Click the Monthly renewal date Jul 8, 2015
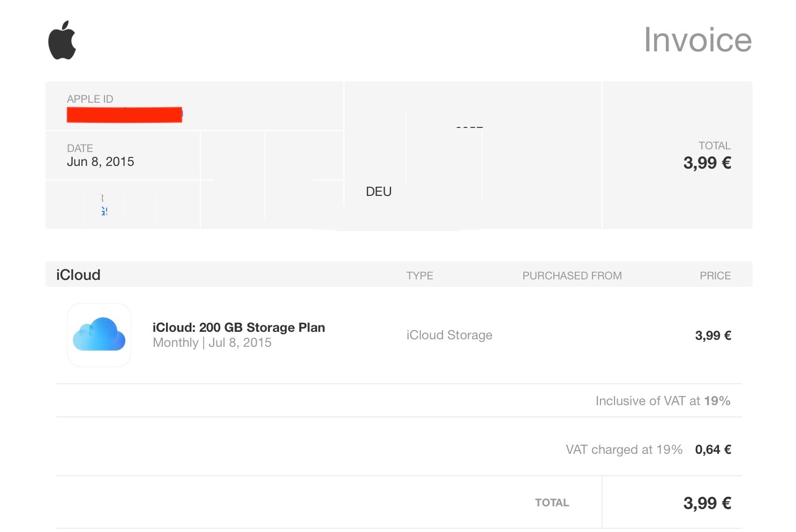The height and width of the screenshot is (532, 796). tap(212, 343)
